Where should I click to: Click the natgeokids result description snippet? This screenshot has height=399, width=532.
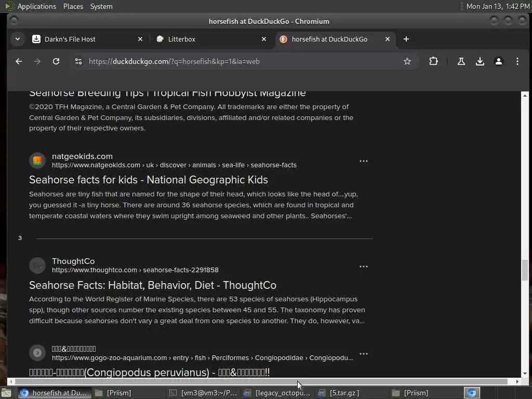coord(193,205)
